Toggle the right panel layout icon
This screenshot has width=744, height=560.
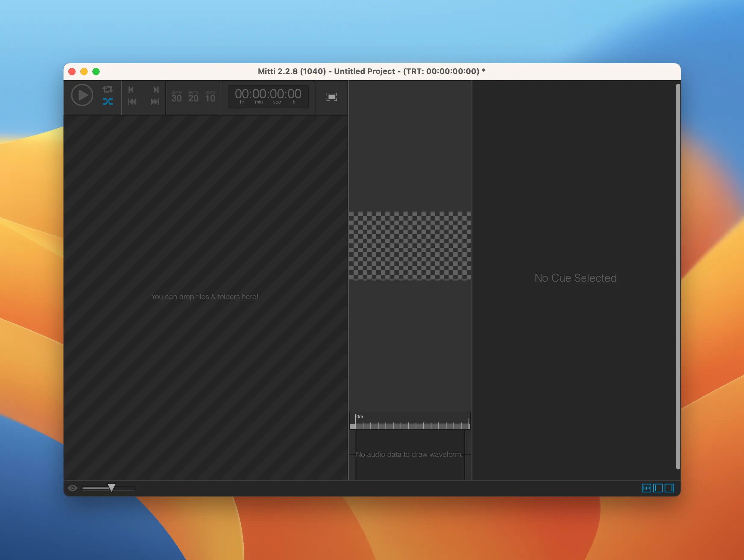[669, 488]
